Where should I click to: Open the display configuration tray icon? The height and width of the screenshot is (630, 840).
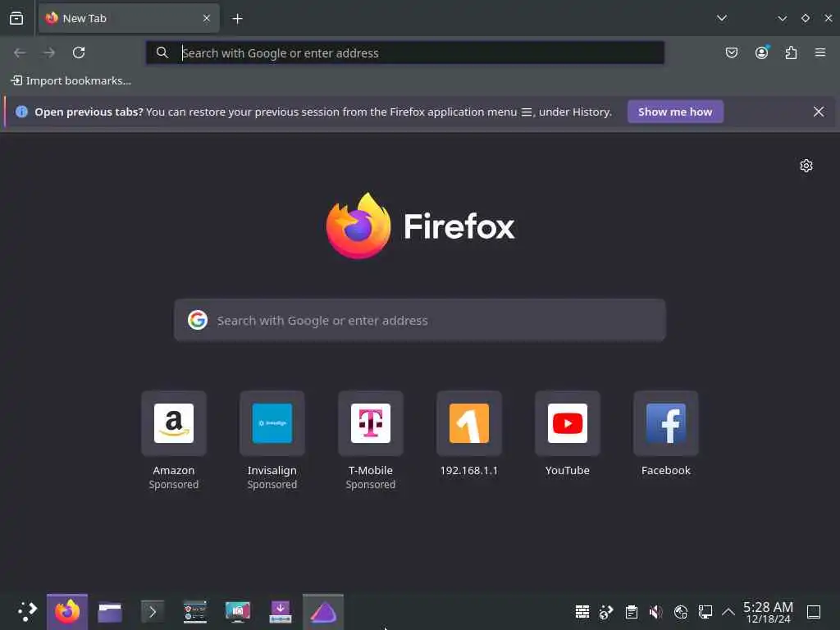tap(705, 612)
